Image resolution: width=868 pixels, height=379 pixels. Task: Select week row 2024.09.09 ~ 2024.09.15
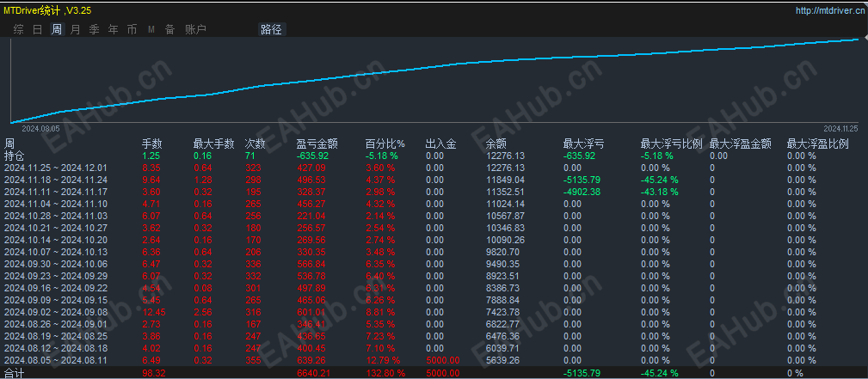tap(55, 300)
